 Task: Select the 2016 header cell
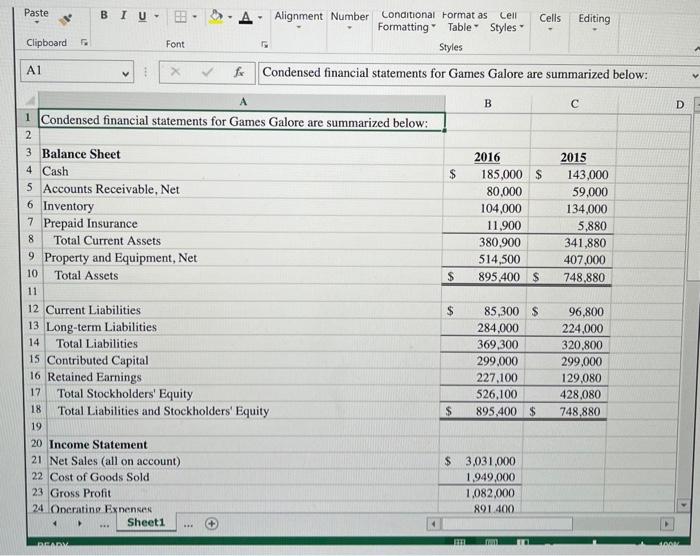point(488,157)
